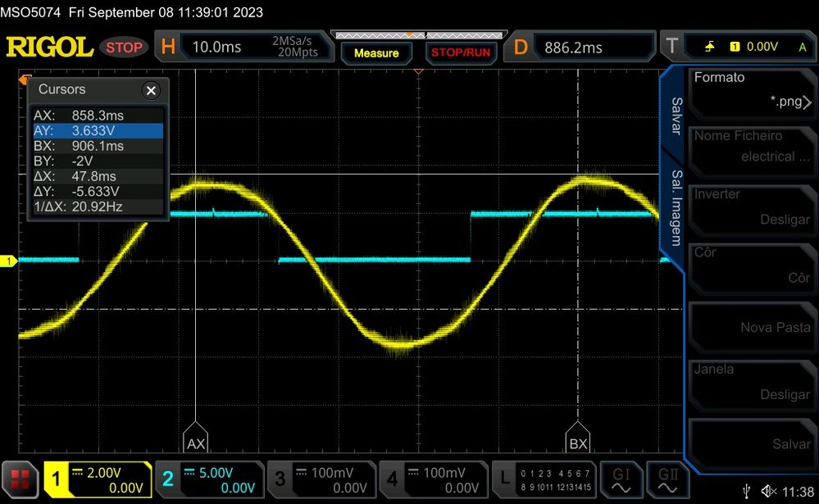819x504 pixels.
Task: Click trigger source channel 1 icon
Action: pyautogui.click(x=735, y=47)
